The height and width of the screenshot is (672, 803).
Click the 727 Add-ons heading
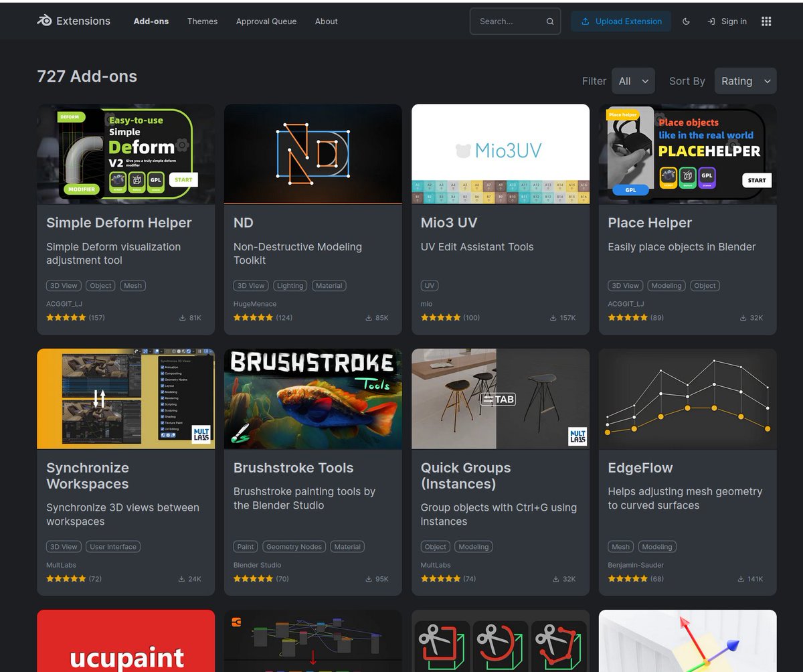87,76
